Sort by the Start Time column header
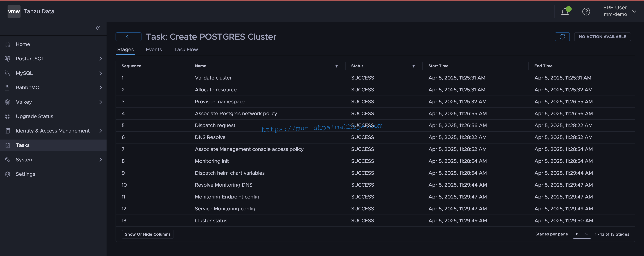This screenshot has height=256, width=644. (438, 66)
